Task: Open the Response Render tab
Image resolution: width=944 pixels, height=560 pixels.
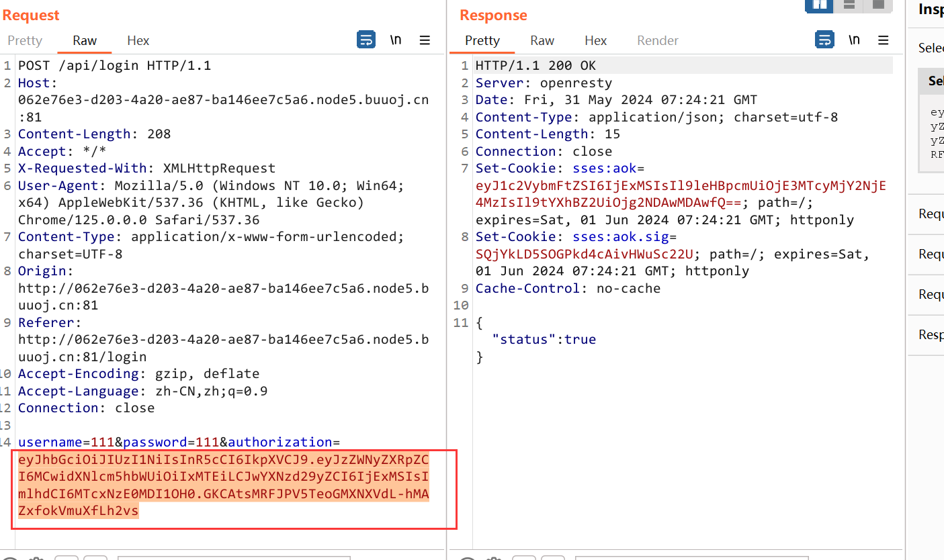Action: point(658,40)
